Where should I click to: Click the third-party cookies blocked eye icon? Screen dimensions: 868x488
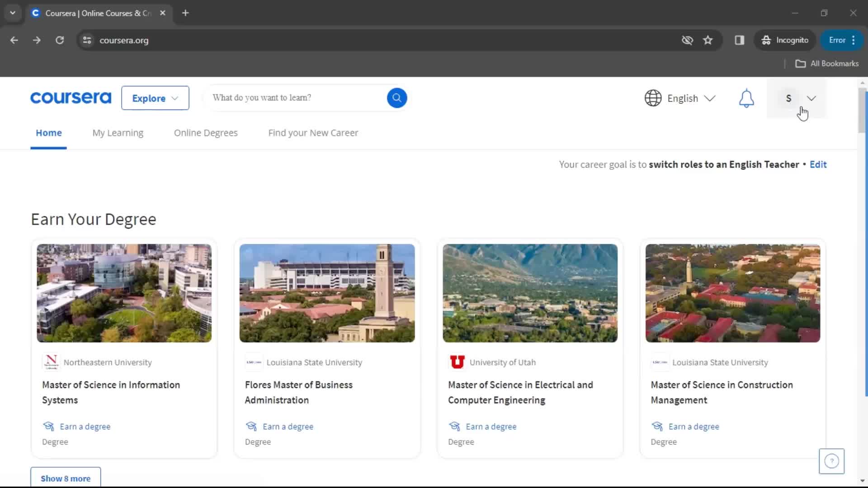tap(687, 40)
